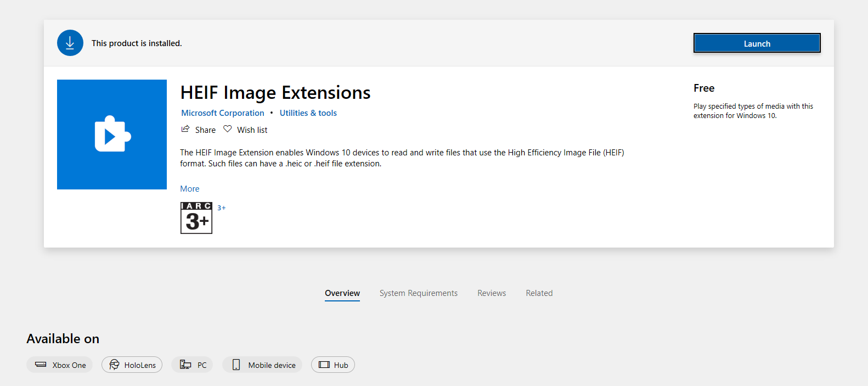Select the HoloLens platform label

point(140,365)
